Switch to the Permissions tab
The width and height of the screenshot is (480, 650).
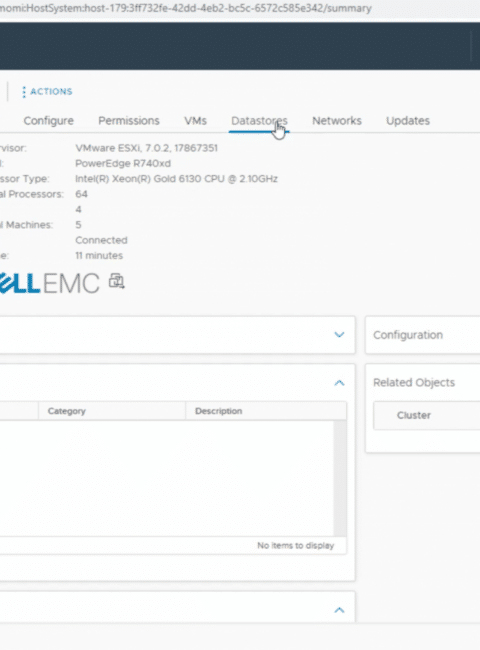[128, 121]
